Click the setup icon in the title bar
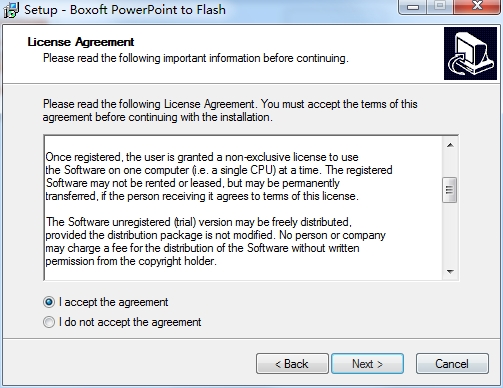 click(11, 10)
